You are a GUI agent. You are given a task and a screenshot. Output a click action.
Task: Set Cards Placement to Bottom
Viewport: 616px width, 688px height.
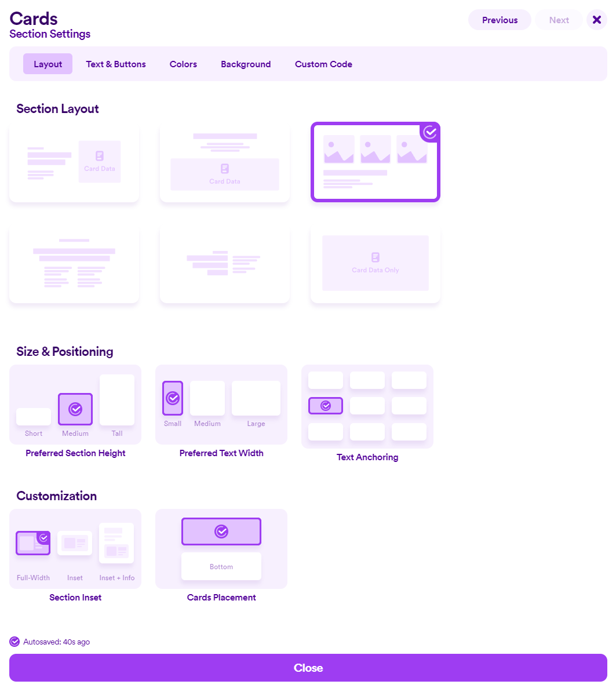point(221,566)
